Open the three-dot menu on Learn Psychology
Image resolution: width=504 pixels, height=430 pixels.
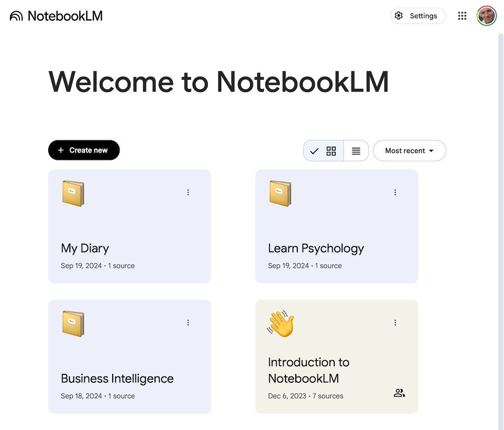click(x=395, y=192)
